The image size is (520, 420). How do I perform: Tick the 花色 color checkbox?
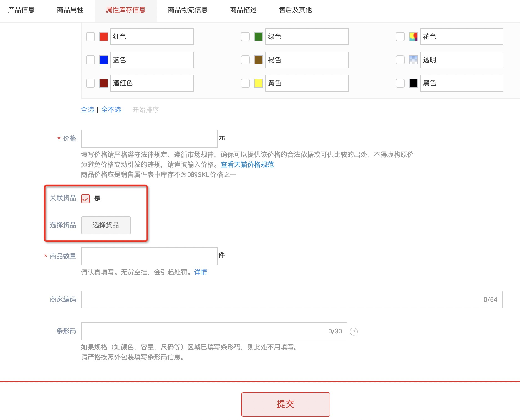(x=400, y=37)
